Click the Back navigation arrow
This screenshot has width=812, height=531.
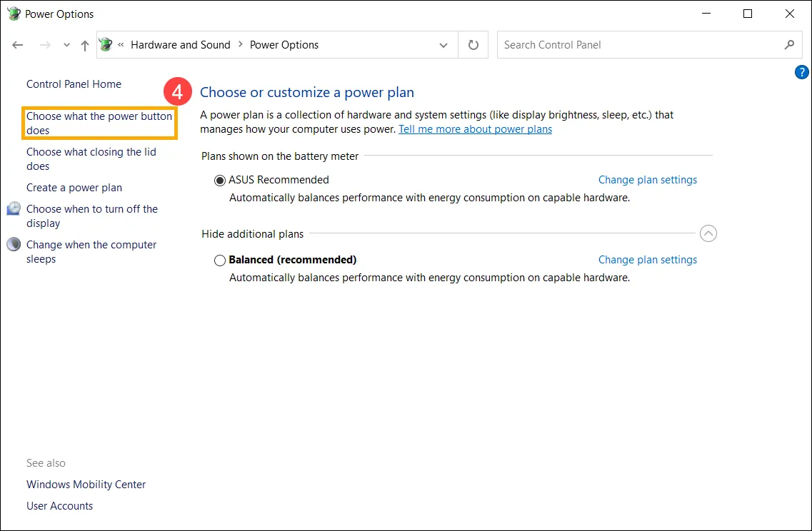click(x=17, y=44)
